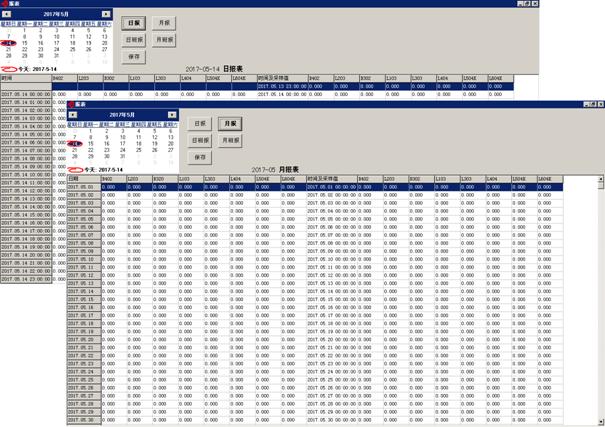Select row 2017.05.10 in the monthly table

tap(82, 259)
